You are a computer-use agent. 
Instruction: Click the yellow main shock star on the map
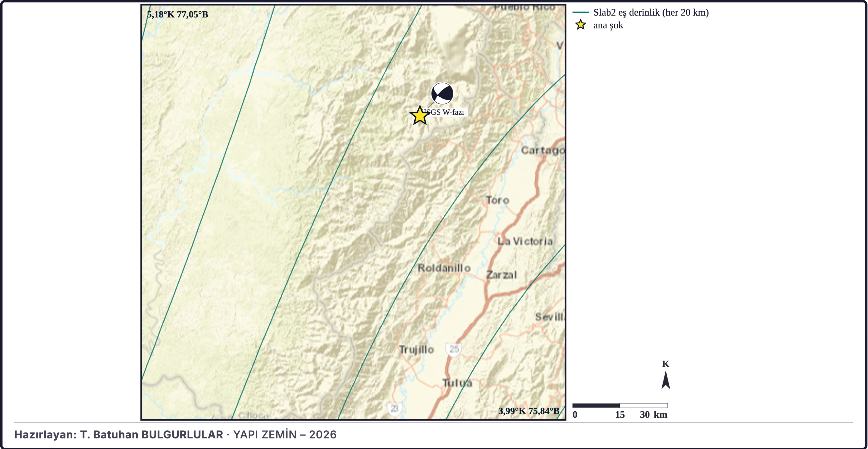point(420,115)
